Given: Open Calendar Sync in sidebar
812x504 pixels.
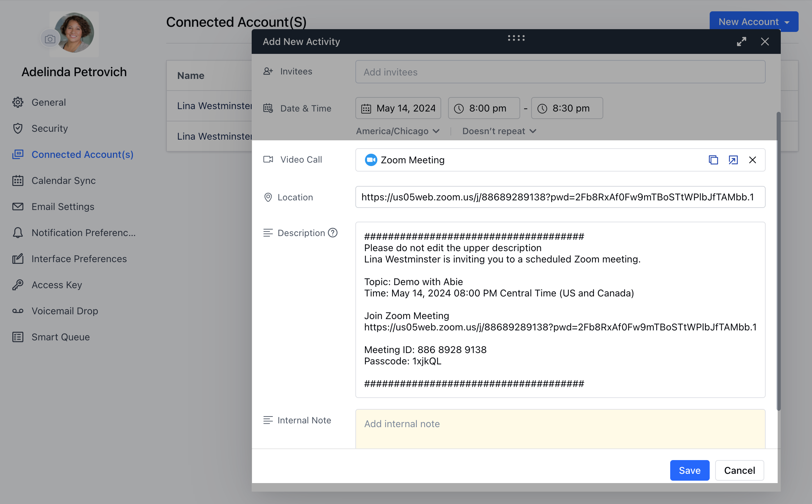Looking at the screenshot, I should click(64, 180).
